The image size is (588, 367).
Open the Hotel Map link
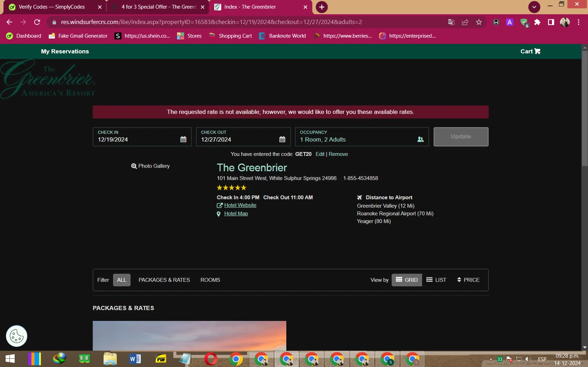236,214
